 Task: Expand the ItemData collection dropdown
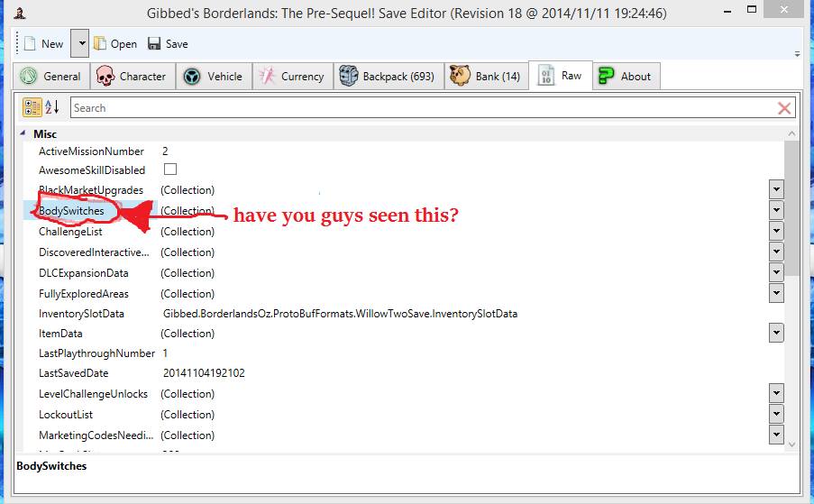(x=776, y=333)
